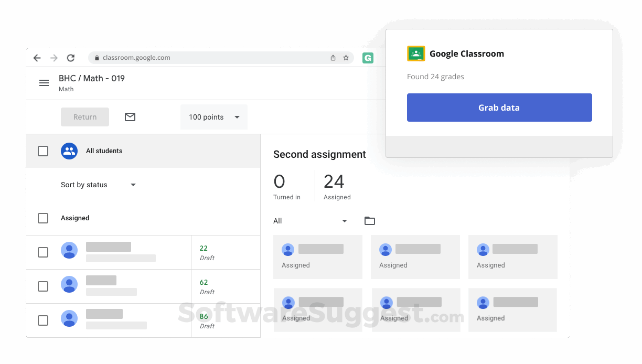This screenshot has height=364, width=642.
Task: Open the Drive folder icon
Action: coord(370,221)
